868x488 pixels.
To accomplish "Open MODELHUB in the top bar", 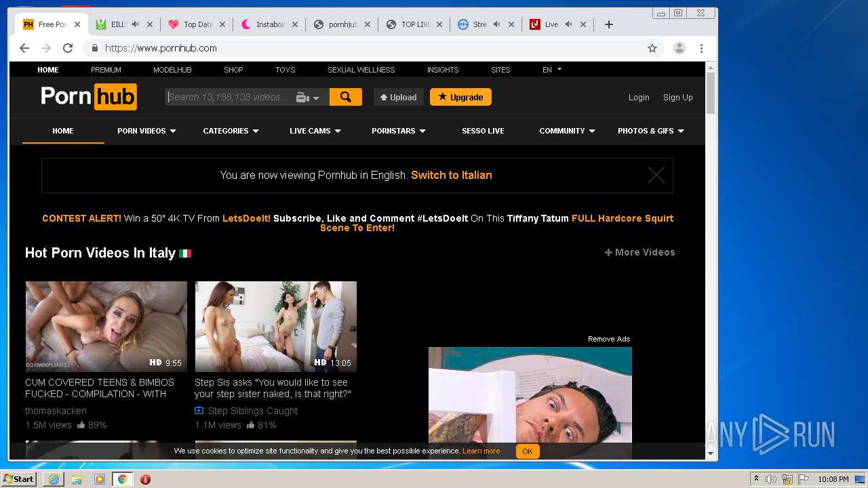I will pyautogui.click(x=172, y=70).
